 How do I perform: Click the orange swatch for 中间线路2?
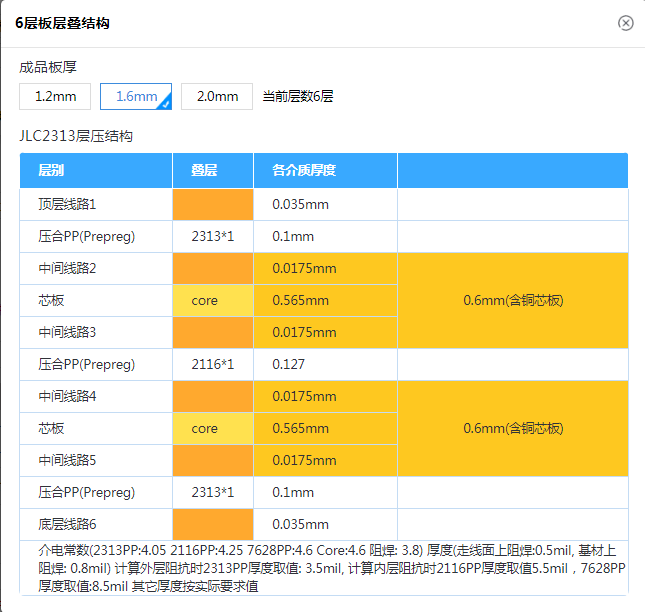point(213,268)
